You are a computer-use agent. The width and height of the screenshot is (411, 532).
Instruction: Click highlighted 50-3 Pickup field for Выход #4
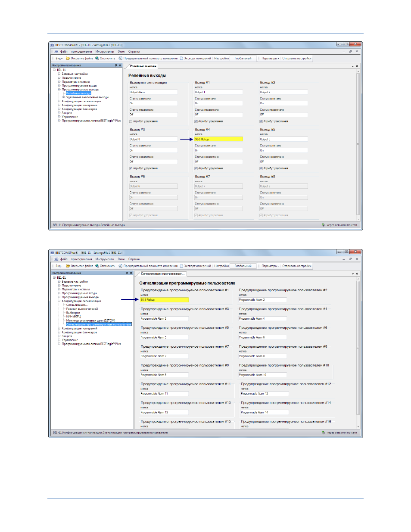click(x=218, y=139)
